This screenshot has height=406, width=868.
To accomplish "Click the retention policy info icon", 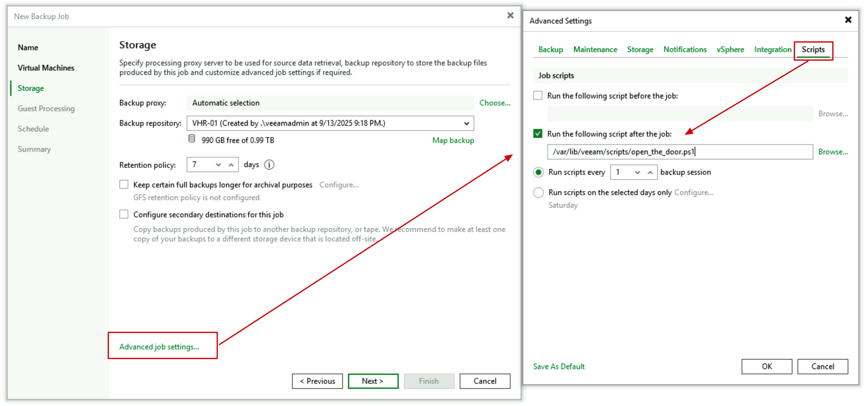I will tap(269, 165).
